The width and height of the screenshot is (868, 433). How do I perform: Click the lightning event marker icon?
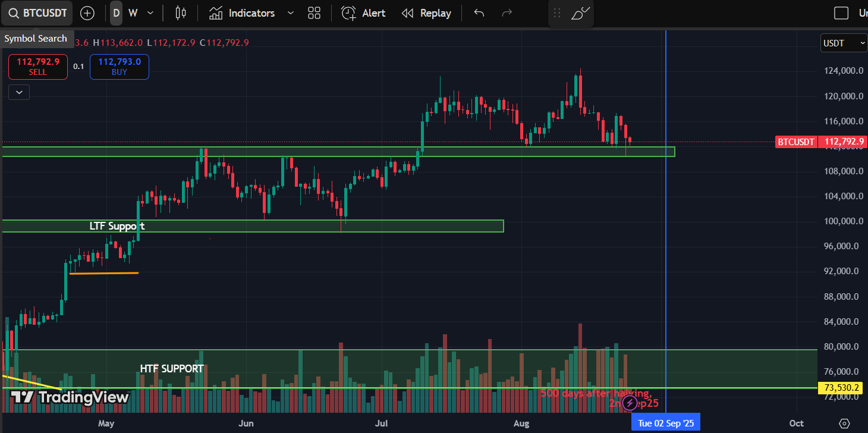(x=630, y=404)
